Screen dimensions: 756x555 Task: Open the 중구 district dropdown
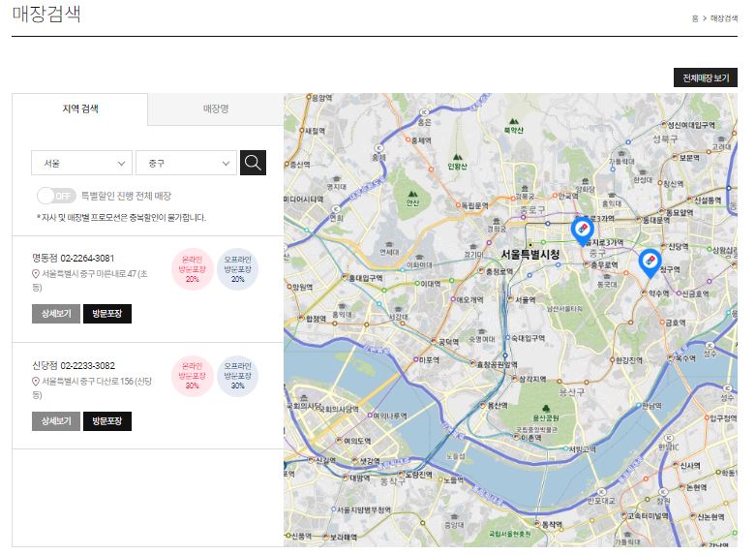click(186, 163)
